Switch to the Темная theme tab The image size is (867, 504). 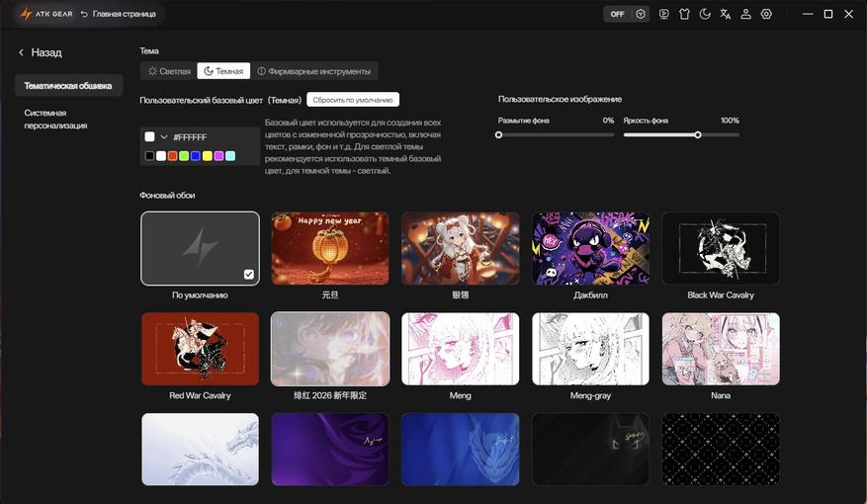[224, 71]
